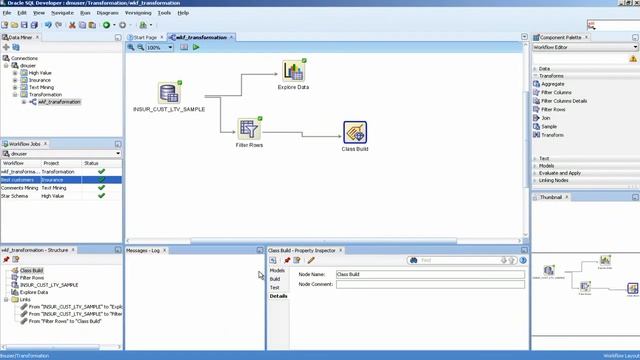Click the Open folder toolbar icon
Image resolution: width=640 pixels, height=360 pixels.
15,25
